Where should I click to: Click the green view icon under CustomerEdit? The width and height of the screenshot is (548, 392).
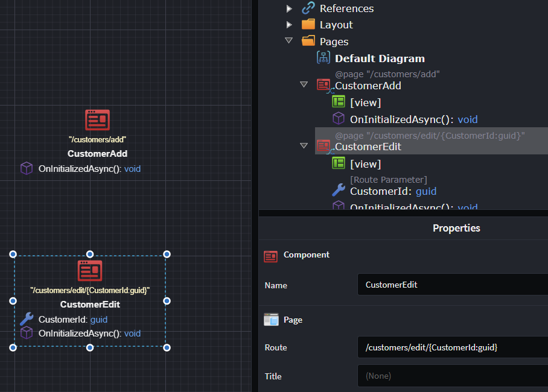[339, 163]
